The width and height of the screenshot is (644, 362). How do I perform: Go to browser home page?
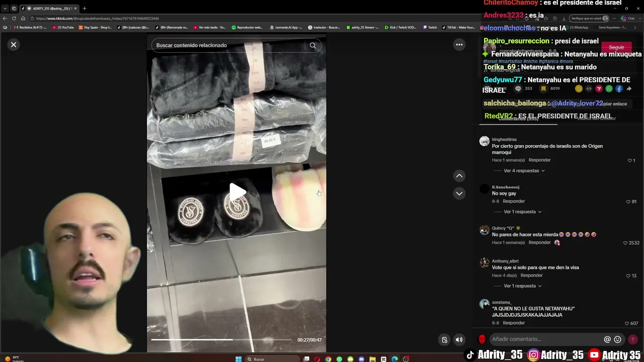23,19
